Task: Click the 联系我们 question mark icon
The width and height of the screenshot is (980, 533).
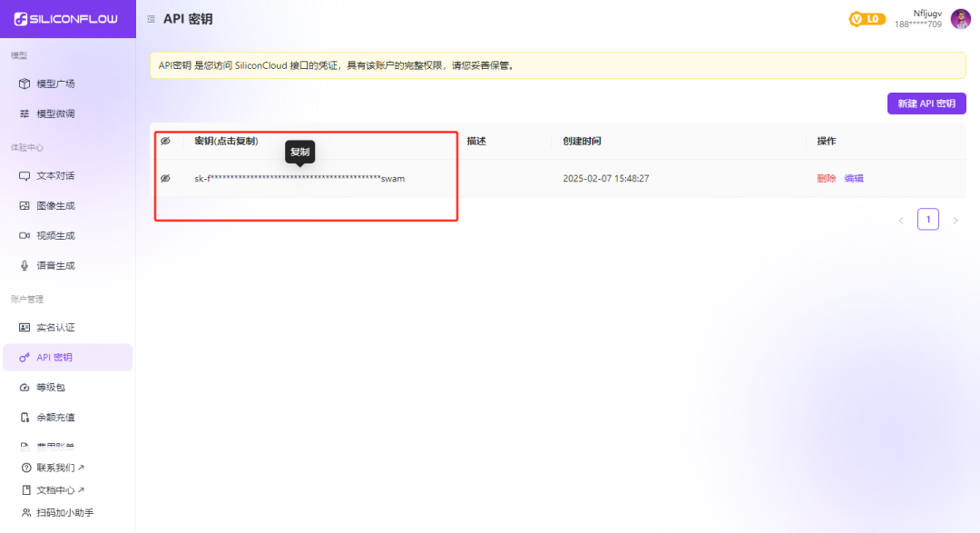Action: 26,468
